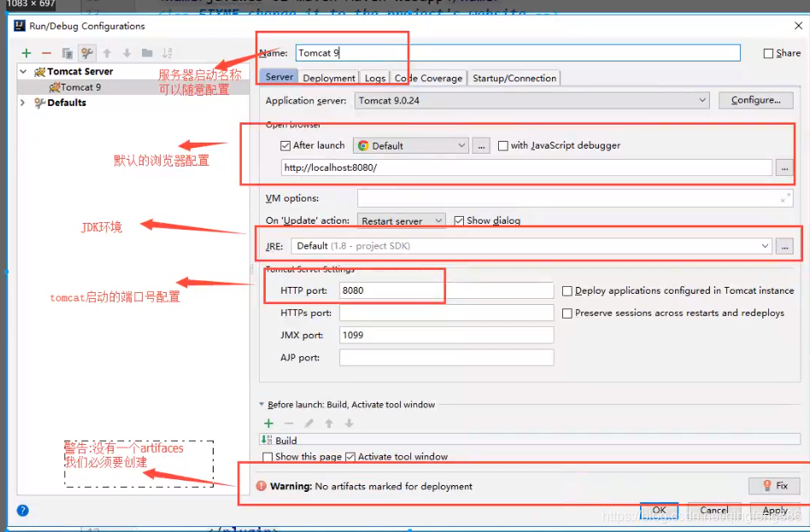This screenshot has height=532, width=810.
Task: Enable Deploy applications configured in Tomcat instance
Action: [566, 291]
